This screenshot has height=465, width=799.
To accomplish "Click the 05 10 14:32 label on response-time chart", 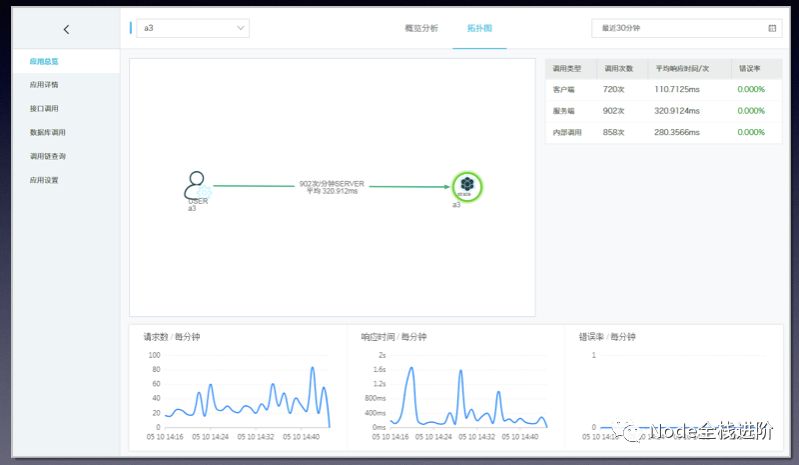I will pos(476,437).
